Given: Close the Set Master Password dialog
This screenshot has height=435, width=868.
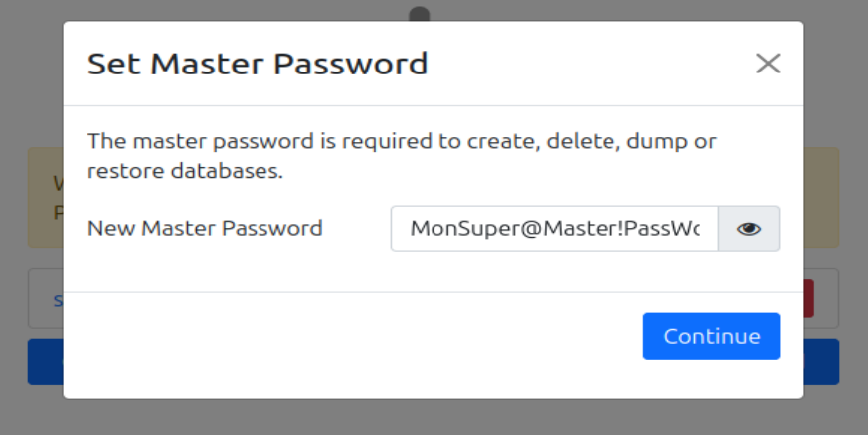Looking at the screenshot, I should pyautogui.click(x=767, y=64).
